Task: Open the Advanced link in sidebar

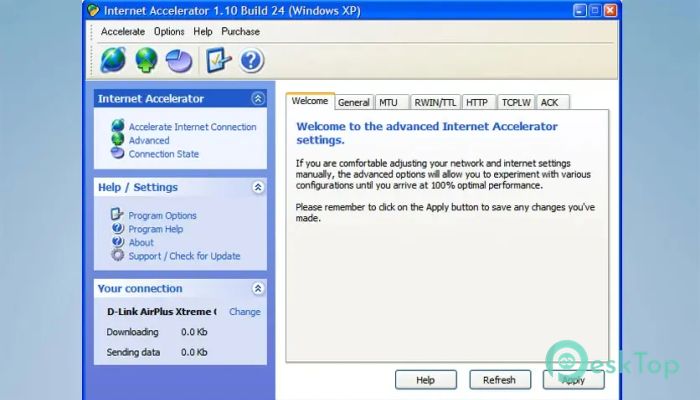Action: click(x=149, y=140)
